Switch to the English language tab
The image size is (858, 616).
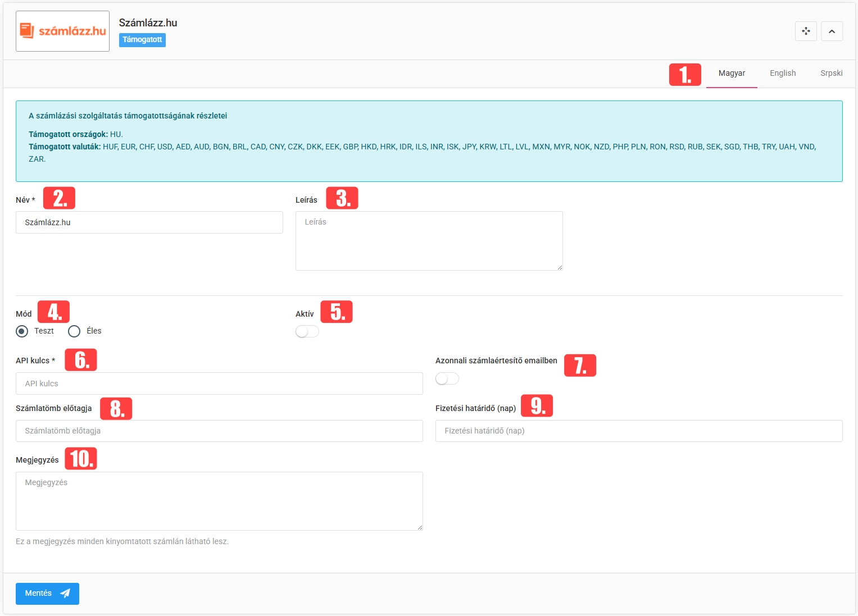(782, 74)
